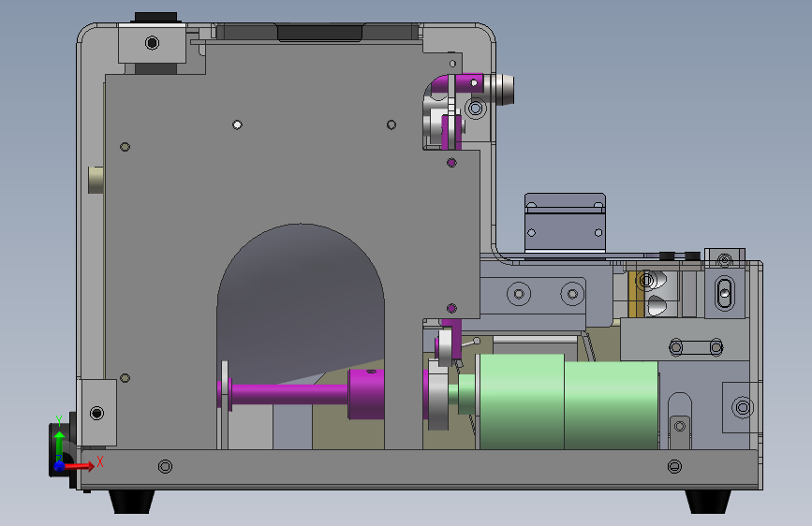Screen dimensions: 812x526
Task: Select the silver disc pulley beside the green motor
Action: coord(438,396)
